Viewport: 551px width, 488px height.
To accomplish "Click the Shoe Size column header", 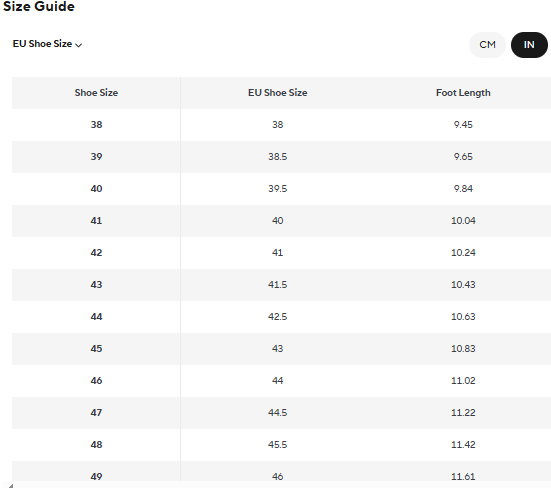I will click(x=96, y=93).
